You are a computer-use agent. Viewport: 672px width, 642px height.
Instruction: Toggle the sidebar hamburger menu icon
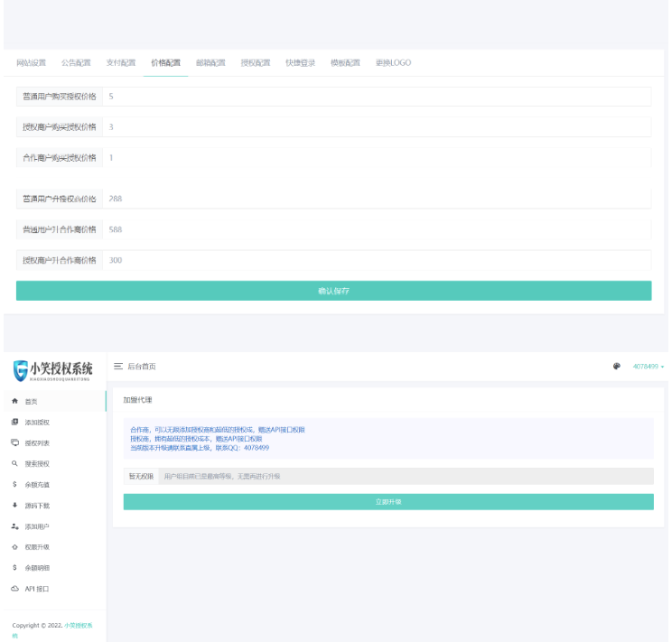pyautogui.click(x=118, y=366)
